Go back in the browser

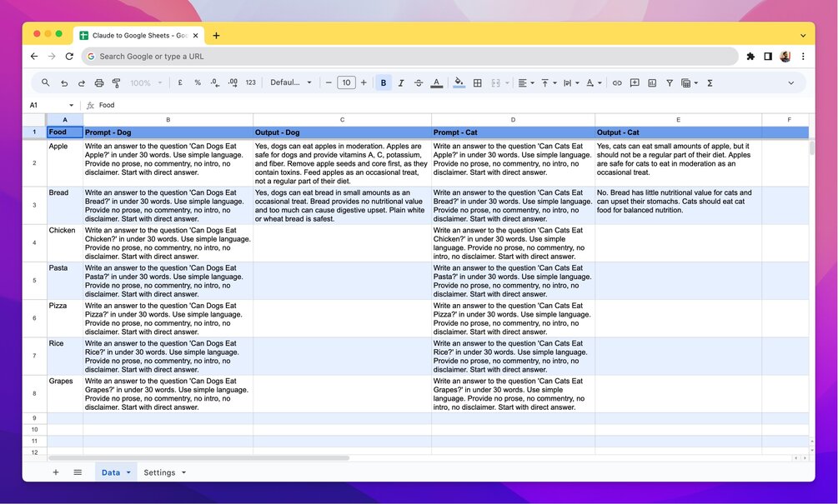(34, 56)
